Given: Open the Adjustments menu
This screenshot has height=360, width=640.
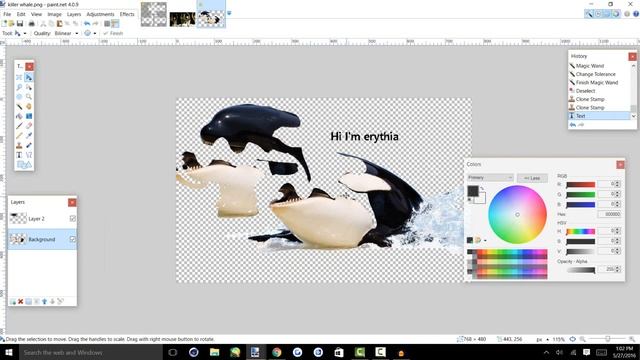Looking at the screenshot, I should pyautogui.click(x=100, y=14).
